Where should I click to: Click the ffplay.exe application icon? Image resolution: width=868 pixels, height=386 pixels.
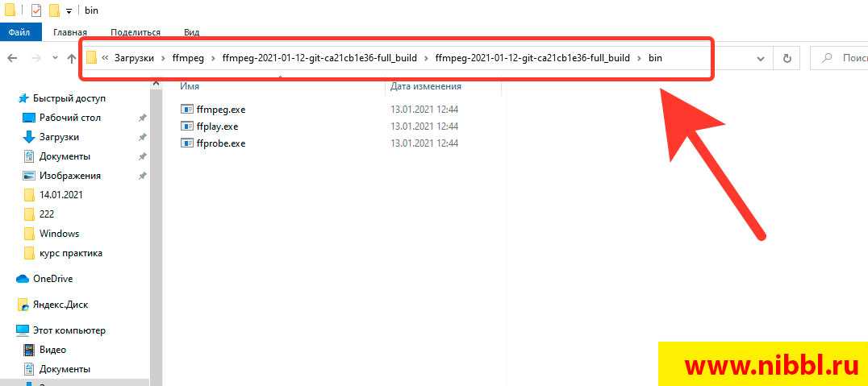coord(187,127)
